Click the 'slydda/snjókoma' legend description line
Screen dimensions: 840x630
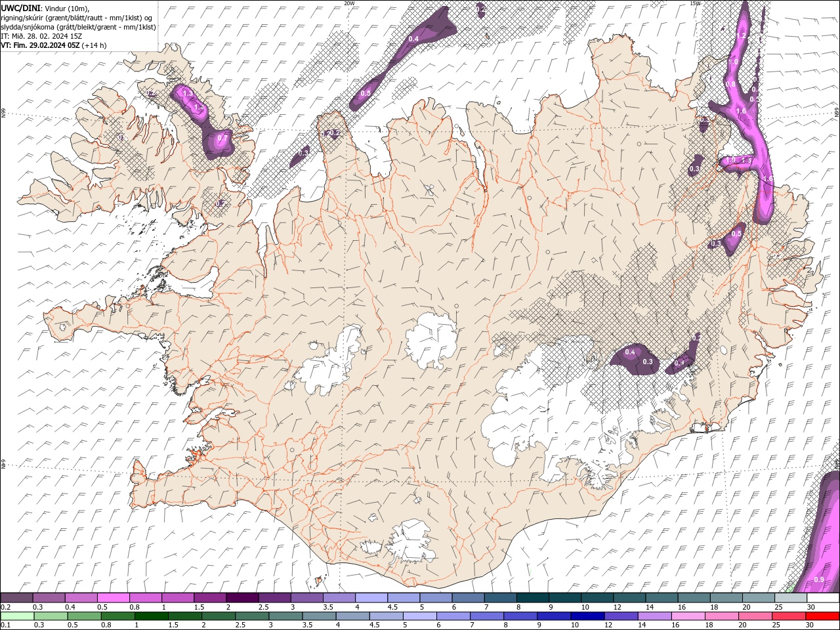point(79,27)
